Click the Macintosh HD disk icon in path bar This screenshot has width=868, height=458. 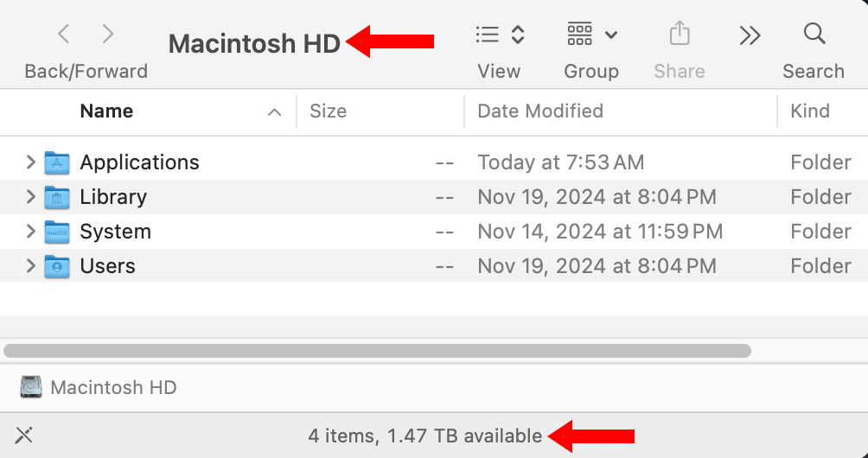[31, 387]
